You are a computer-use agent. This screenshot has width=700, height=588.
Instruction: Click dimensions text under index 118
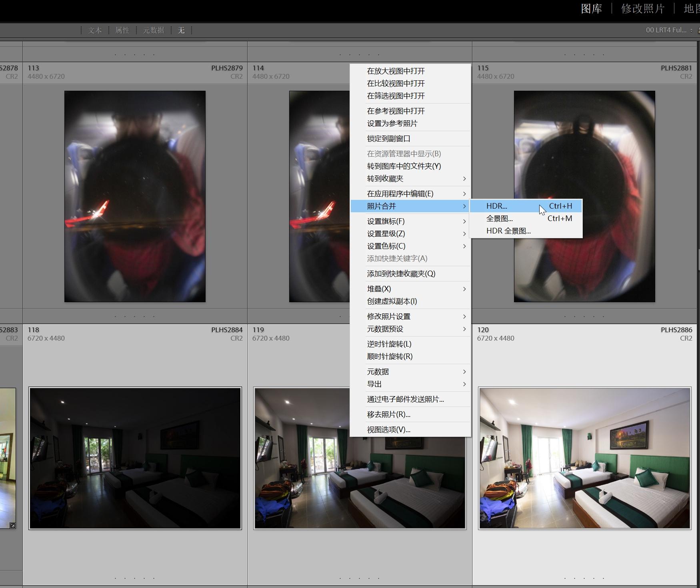click(46, 338)
